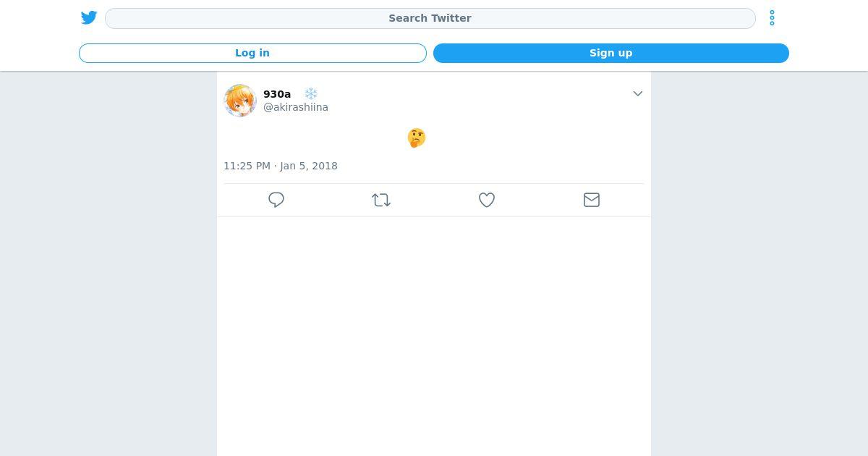Viewport: 868px width, 456px height.
Task: Reply to the tweet via speech bubble icon
Action: 276,200
